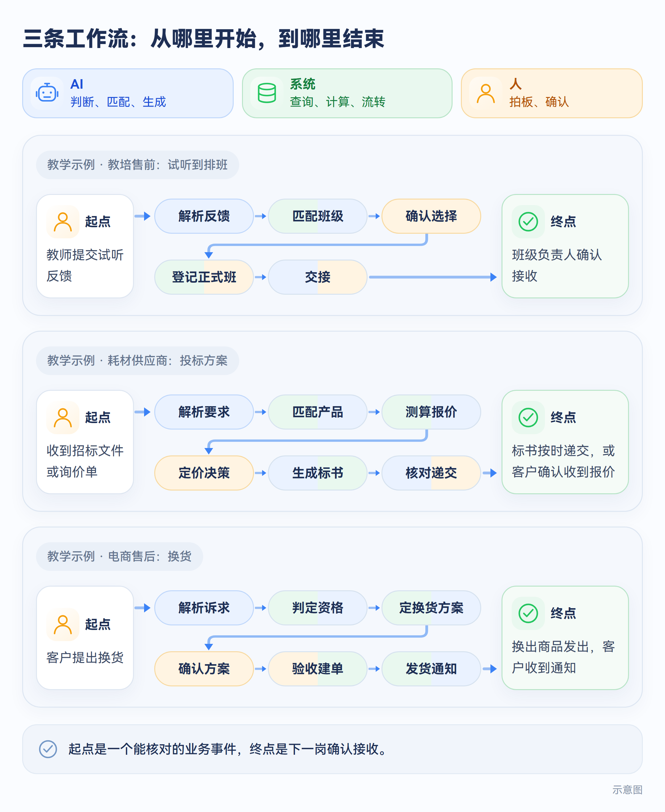Select the 核对递交 step
Image resolution: width=665 pixels, height=812 pixels.
[431, 473]
